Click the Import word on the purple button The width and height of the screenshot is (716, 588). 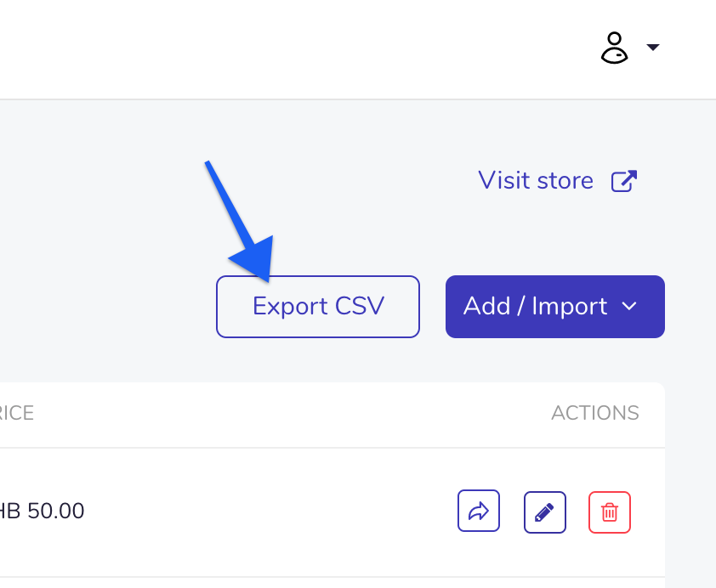(x=570, y=307)
